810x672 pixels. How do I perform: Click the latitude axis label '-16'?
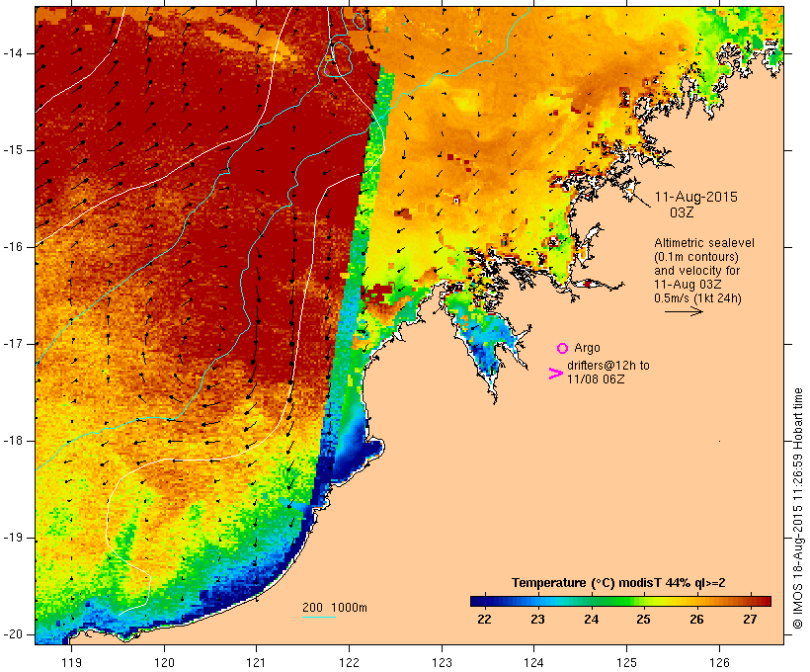(13, 247)
